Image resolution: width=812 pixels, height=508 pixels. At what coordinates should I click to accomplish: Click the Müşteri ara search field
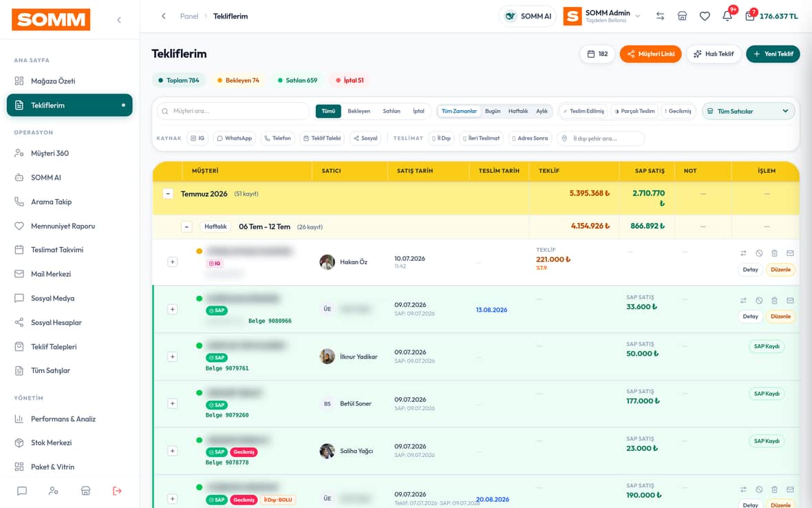pyautogui.click(x=233, y=111)
